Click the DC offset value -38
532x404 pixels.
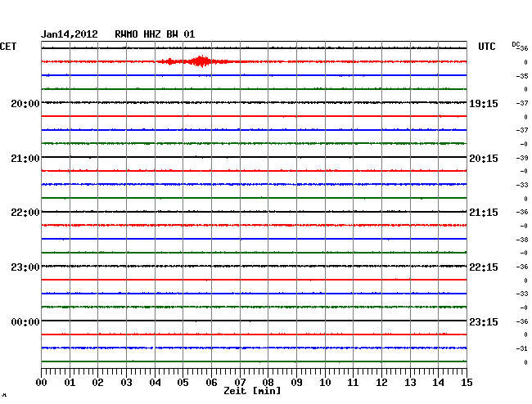tap(522, 240)
